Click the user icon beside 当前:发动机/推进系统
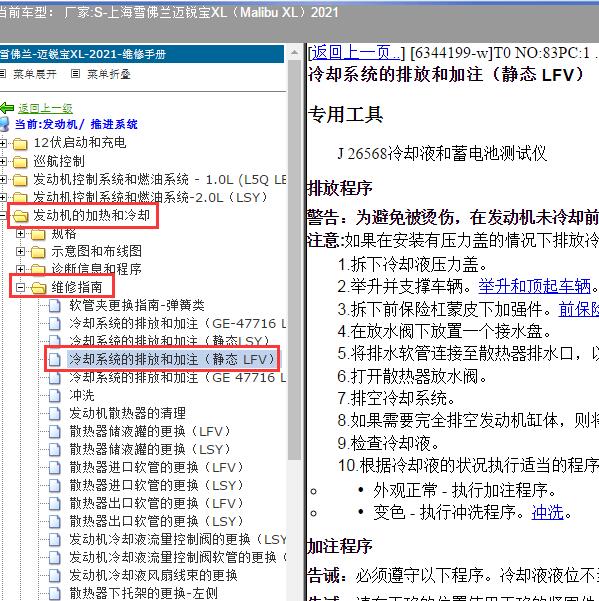The height and width of the screenshot is (601, 599). tap(4, 124)
